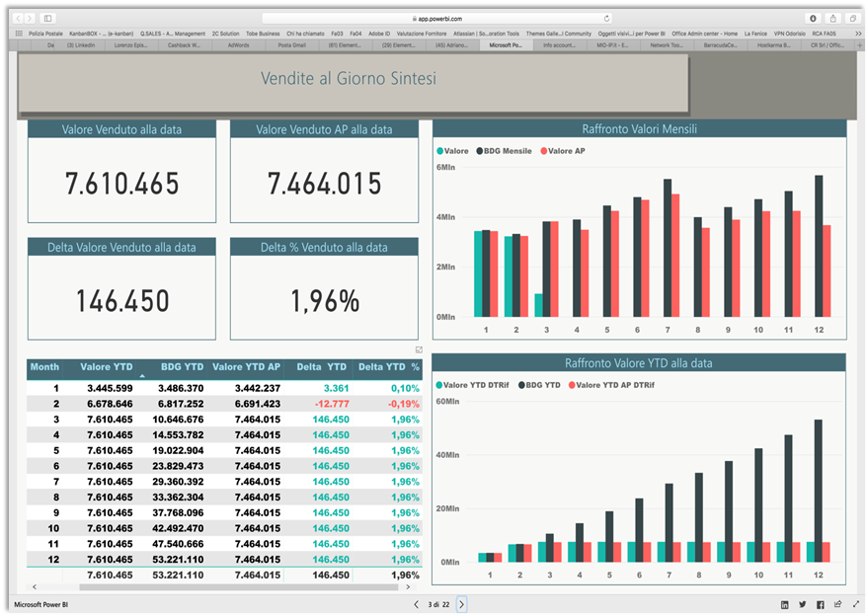Image resolution: width=868 pixels, height=616 pixels.
Task: Click the dark BDG Mensile legend swatch
Action: click(479, 151)
